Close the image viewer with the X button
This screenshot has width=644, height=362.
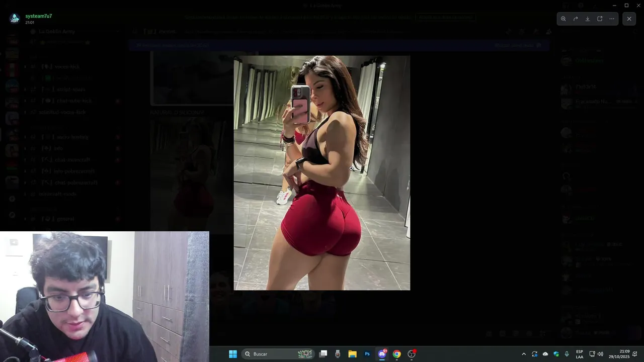click(629, 19)
